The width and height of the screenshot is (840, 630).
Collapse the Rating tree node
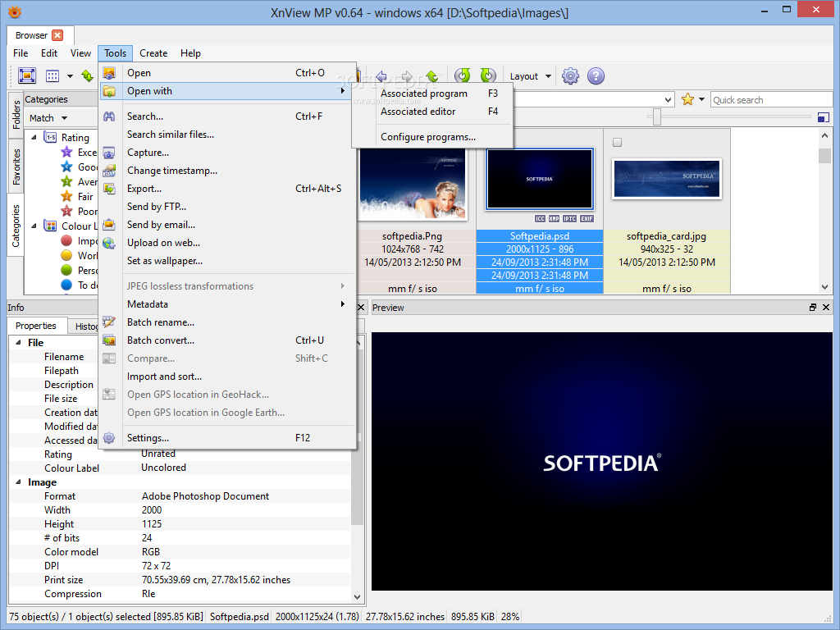(34, 137)
